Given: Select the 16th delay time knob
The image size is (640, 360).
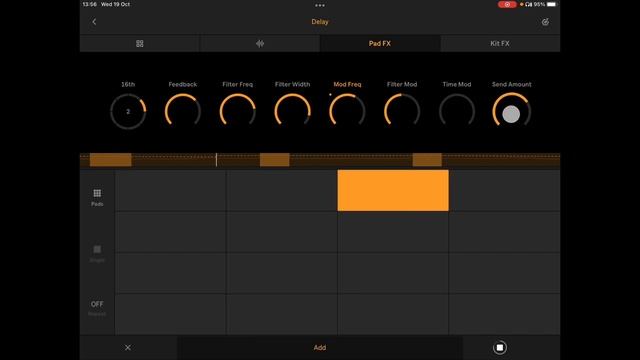Looking at the screenshot, I should [x=128, y=111].
